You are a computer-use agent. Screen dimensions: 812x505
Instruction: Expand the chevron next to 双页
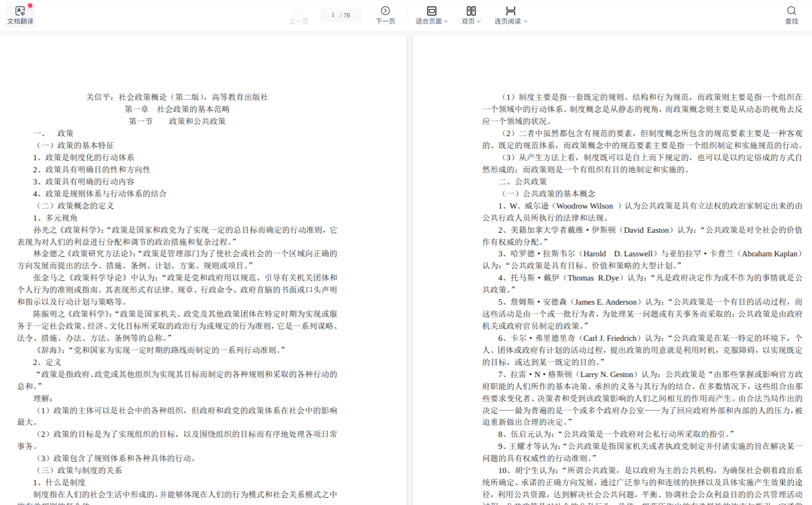tap(479, 21)
